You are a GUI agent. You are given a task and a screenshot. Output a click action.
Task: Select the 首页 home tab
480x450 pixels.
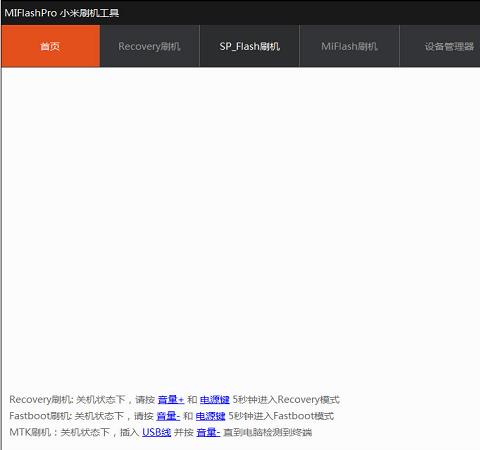50,46
